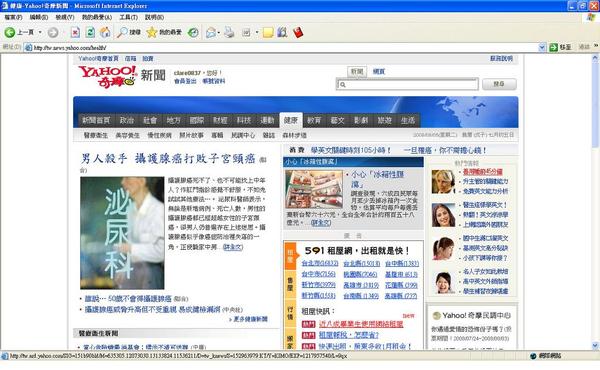Click the grey Forward arrow icon
The image size is (600, 370).
point(53,33)
